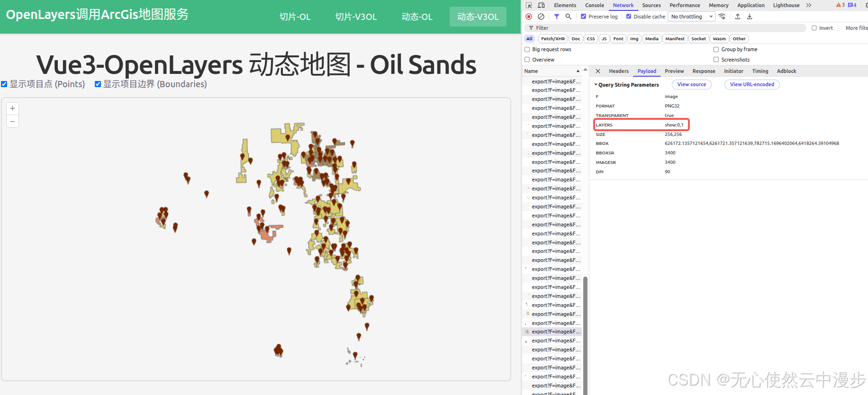Open the Memory panel
868x395 pixels.
719,5
